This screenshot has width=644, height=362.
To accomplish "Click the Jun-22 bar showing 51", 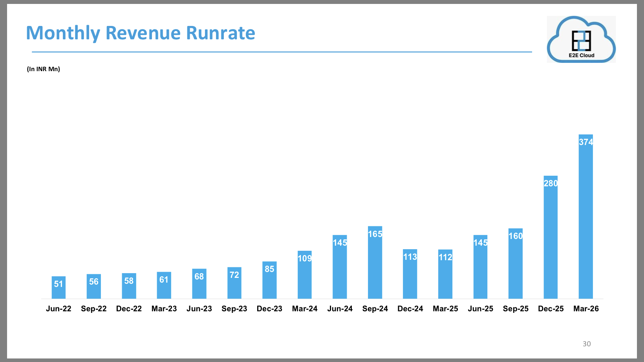I will coord(59,287).
